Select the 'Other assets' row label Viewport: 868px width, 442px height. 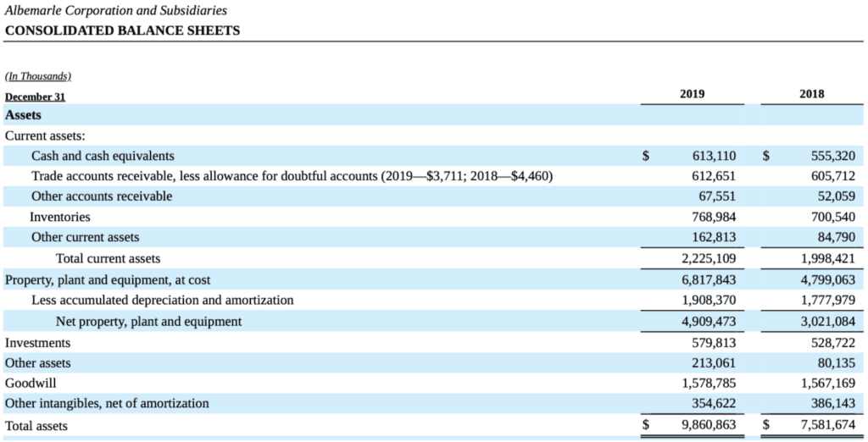pos(37,363)
